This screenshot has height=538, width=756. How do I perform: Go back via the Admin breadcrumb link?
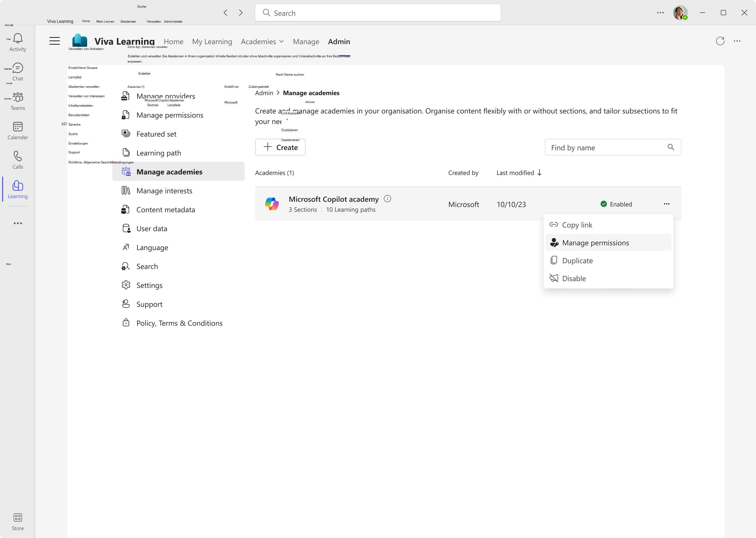(264, 93)
